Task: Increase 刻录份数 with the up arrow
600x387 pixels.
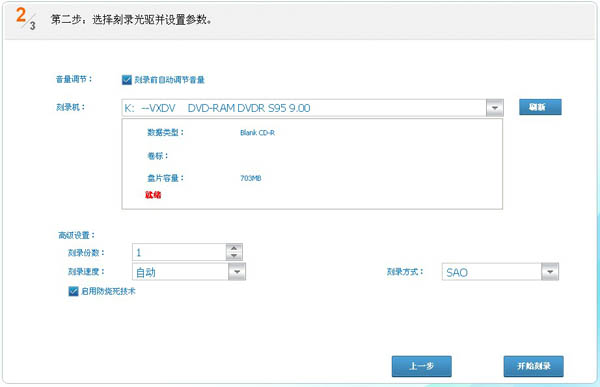Action: pyautogui.click(x=234, y=248)
